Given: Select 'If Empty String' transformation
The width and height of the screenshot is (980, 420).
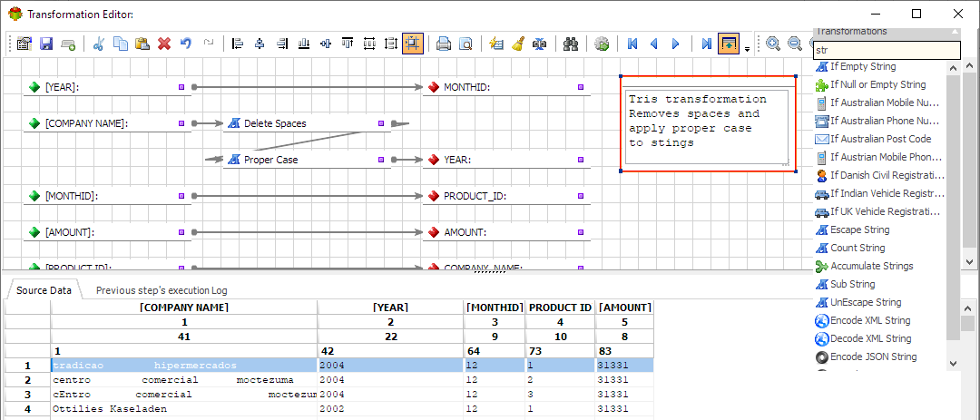Looking at the screenshot, I should tap(863, 66).
